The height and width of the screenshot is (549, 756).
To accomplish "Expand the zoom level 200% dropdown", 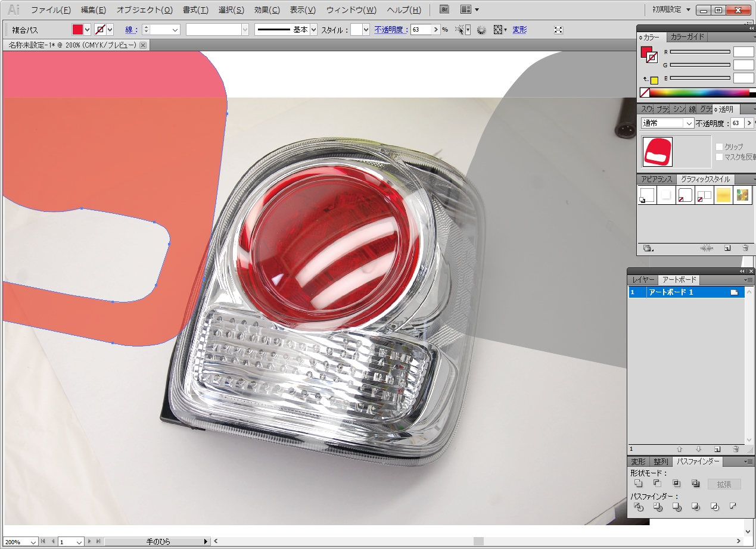I will [33, 542].
